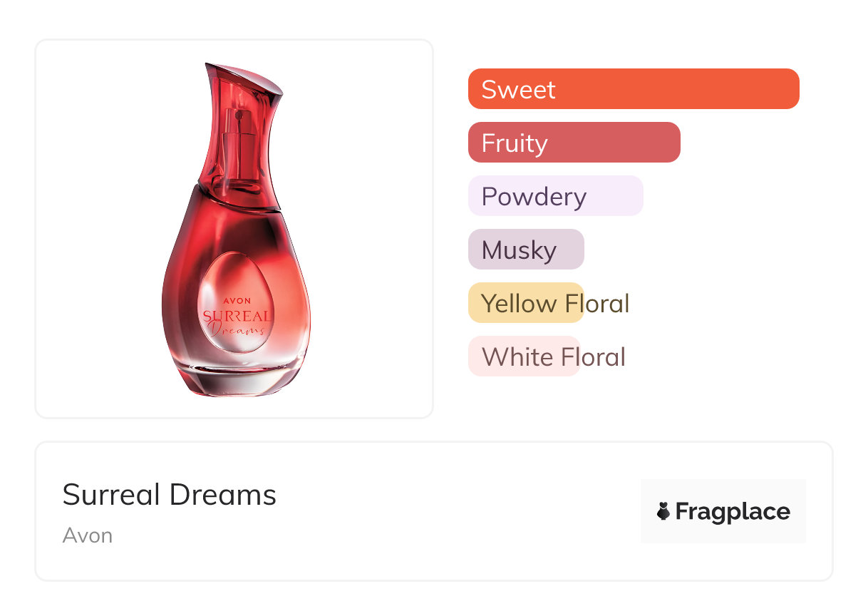868x616 pixels.
Task: Click the oval label on the perfume bottle
Action: pos(237,302)
